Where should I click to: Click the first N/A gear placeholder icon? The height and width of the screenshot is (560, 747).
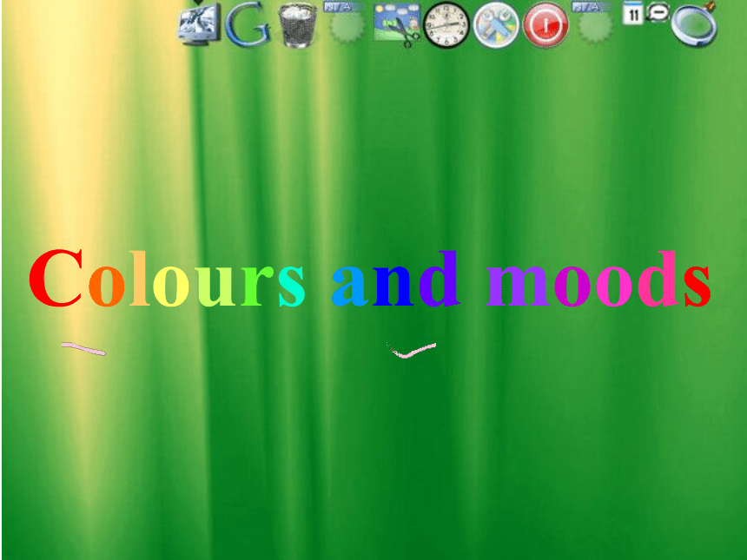347,23
